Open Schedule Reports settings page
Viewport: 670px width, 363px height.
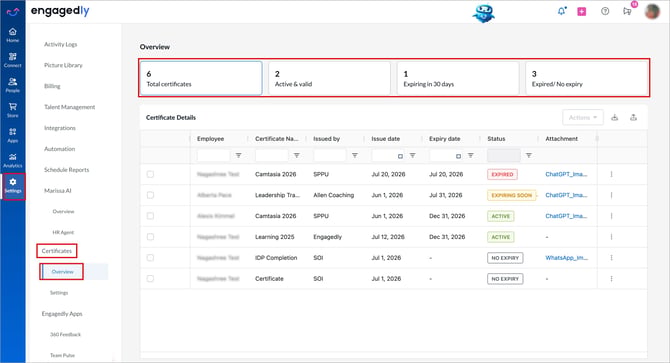click(67, 170)
